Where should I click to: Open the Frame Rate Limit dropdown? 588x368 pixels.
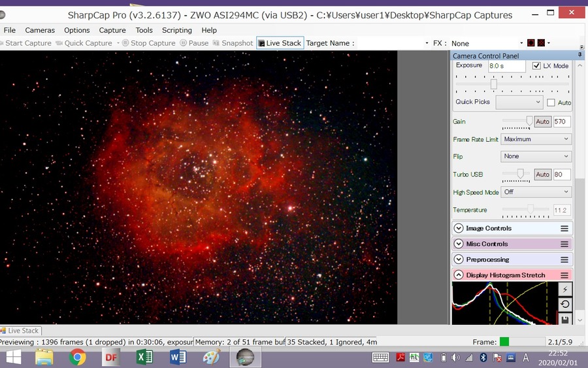pyautogui.click(x=536, y=139)
